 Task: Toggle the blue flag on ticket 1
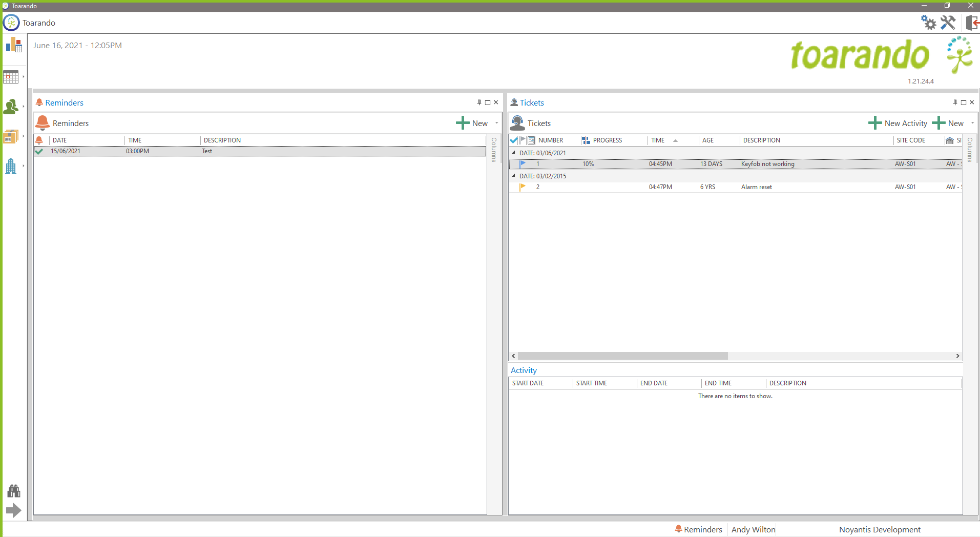point(523,164)
